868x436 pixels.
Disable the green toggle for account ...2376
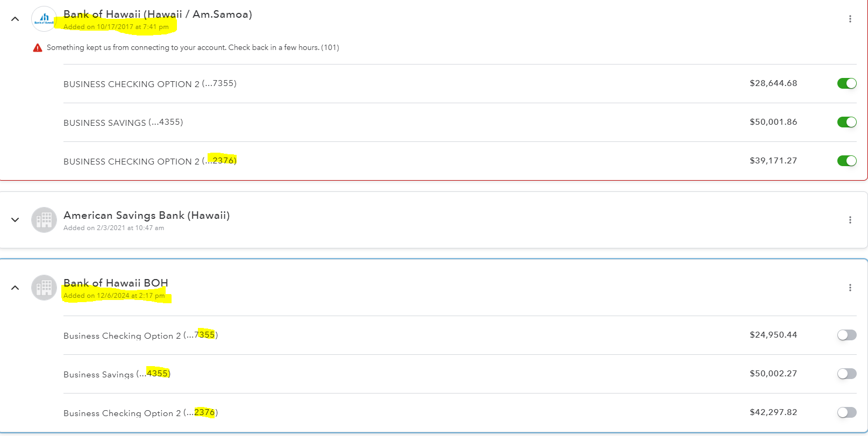click(846, 160)
